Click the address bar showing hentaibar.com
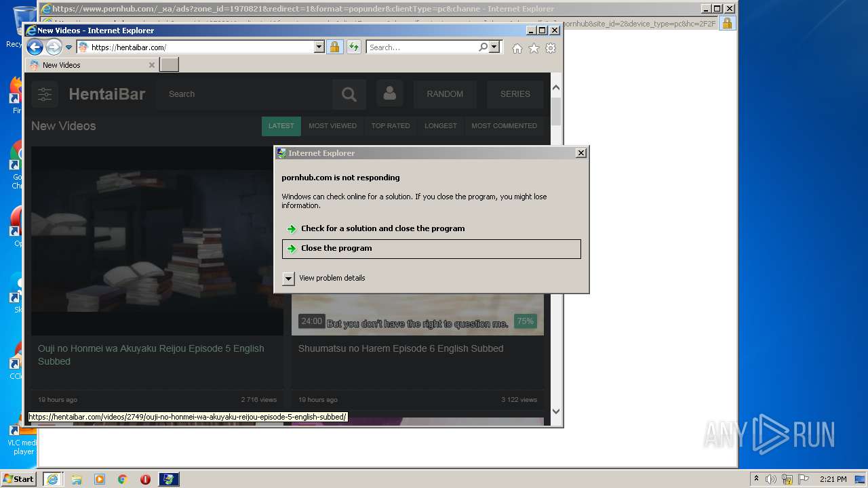 [195, 47]
